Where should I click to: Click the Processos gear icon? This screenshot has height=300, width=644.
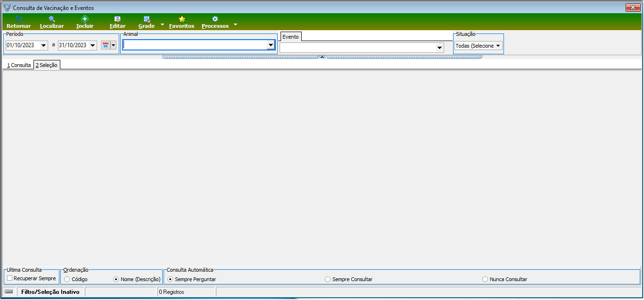(x=215, y=19)
